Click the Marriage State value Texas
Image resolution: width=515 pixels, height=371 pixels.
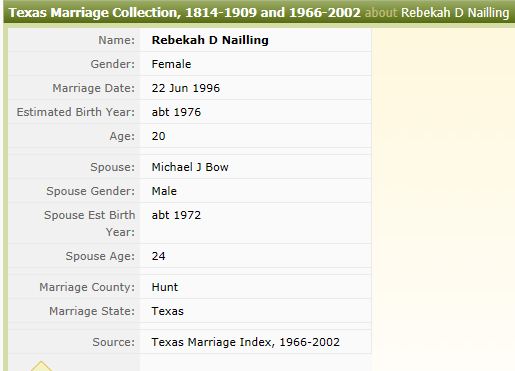click(167, 311)
